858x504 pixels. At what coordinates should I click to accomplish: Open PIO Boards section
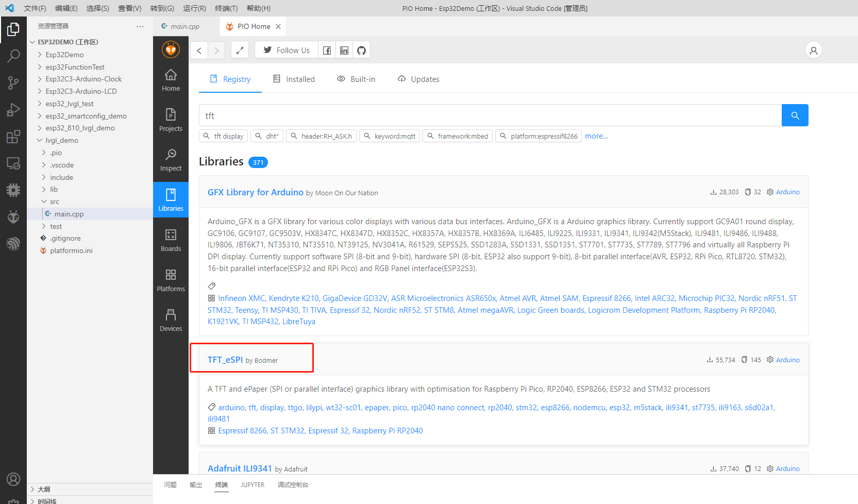171,241
